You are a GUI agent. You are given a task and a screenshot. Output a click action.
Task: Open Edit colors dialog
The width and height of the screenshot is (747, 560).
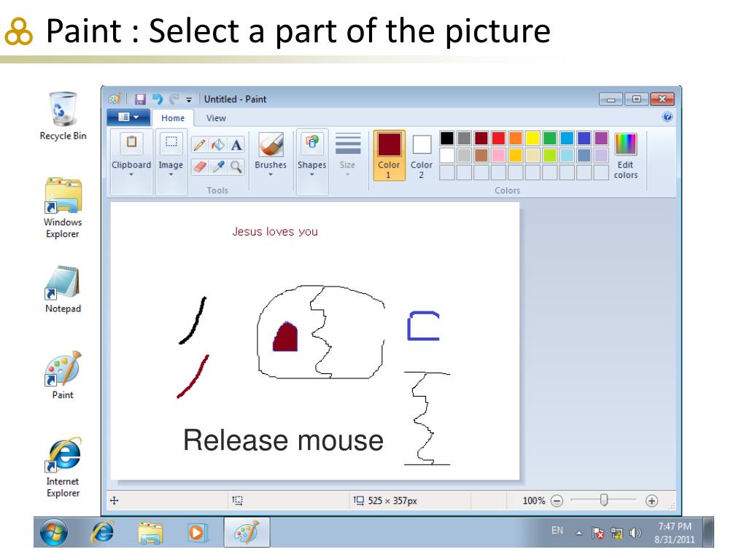click(x=625, y=156)
